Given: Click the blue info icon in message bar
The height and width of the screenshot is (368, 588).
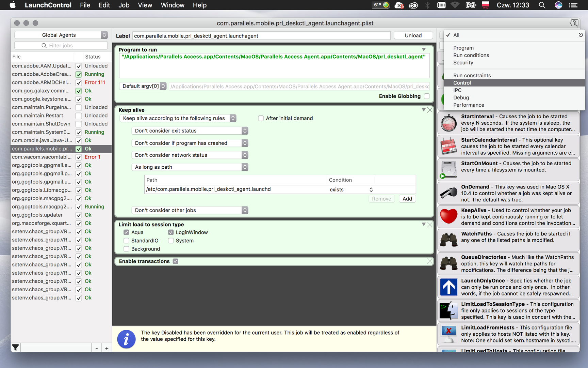Looking at the screenshot, I should tap(126, 339).
